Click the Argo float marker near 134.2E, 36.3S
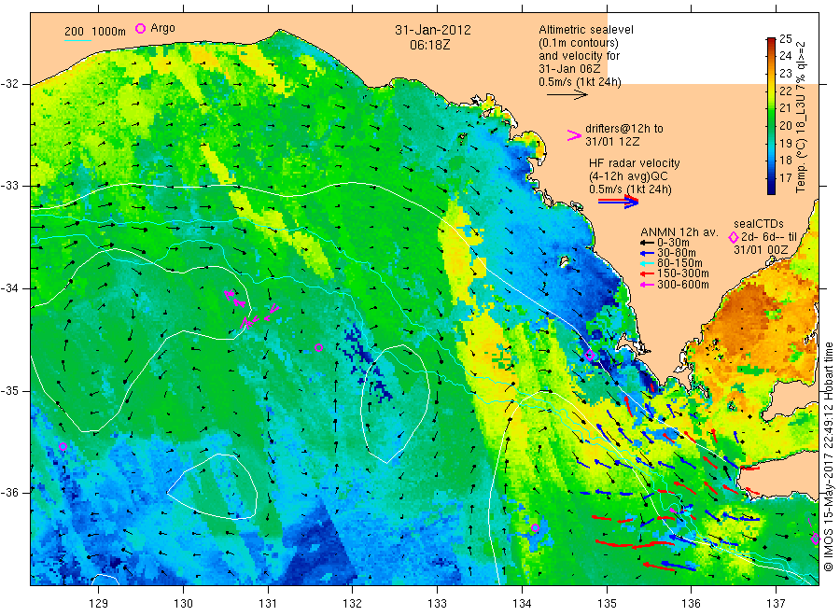840x616 pixels. (x=535, y=527)
